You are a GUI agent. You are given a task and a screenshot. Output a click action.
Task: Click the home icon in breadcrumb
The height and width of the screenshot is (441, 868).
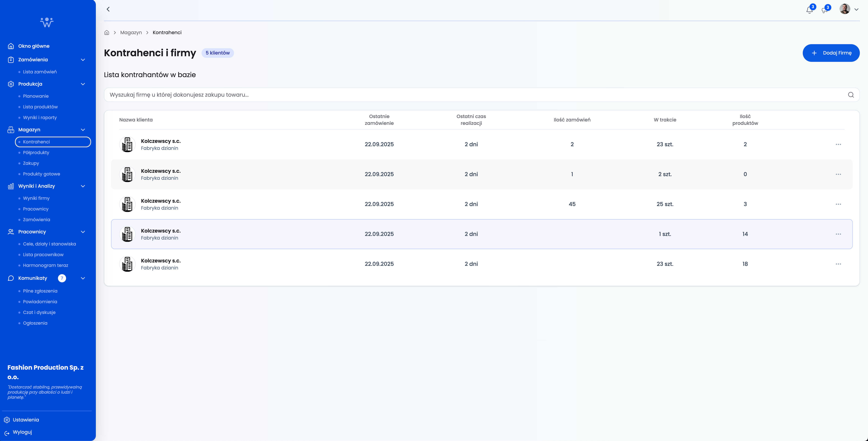(107, 32)
